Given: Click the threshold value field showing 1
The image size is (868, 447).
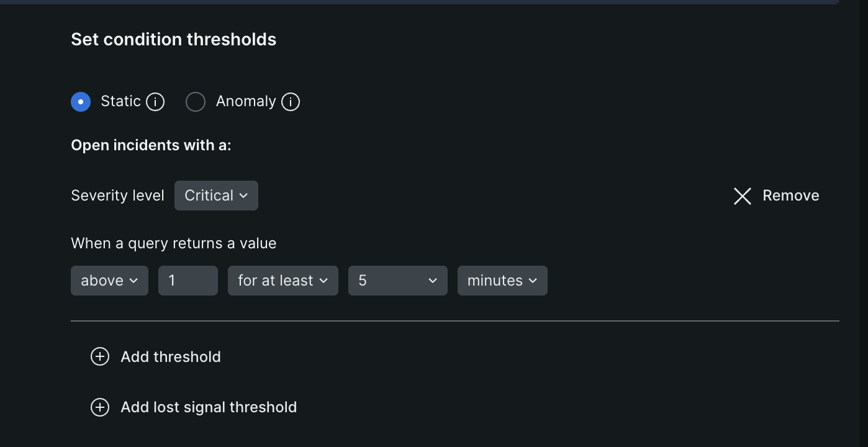Looking at the screenshot, I should click(x=188, y=281).
